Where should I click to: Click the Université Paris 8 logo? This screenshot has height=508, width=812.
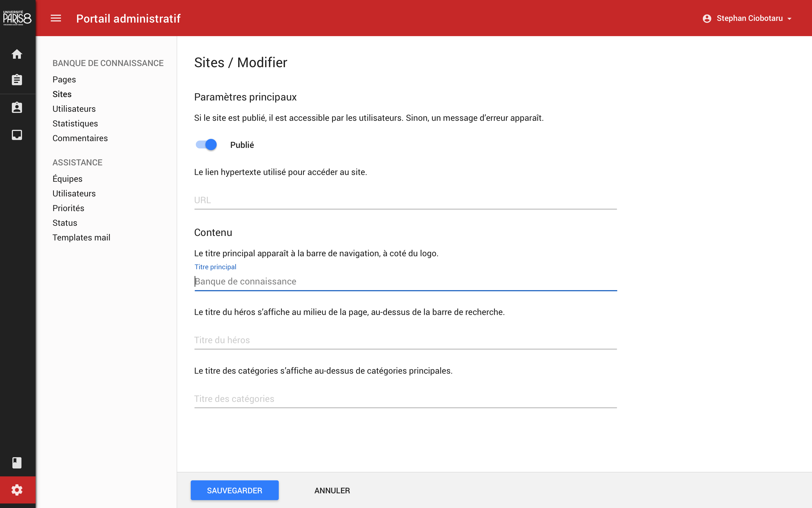[17, 17]
